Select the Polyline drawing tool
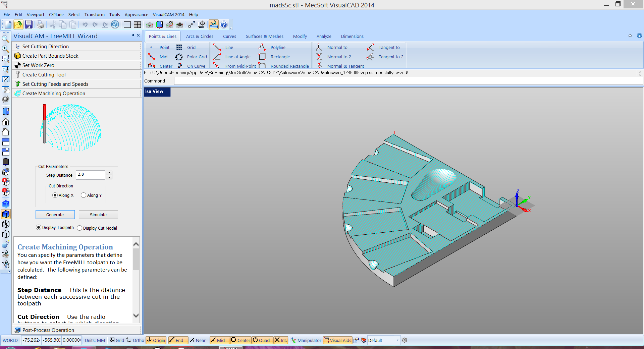Viewport: 644px width, 349px height. [278, 48]
